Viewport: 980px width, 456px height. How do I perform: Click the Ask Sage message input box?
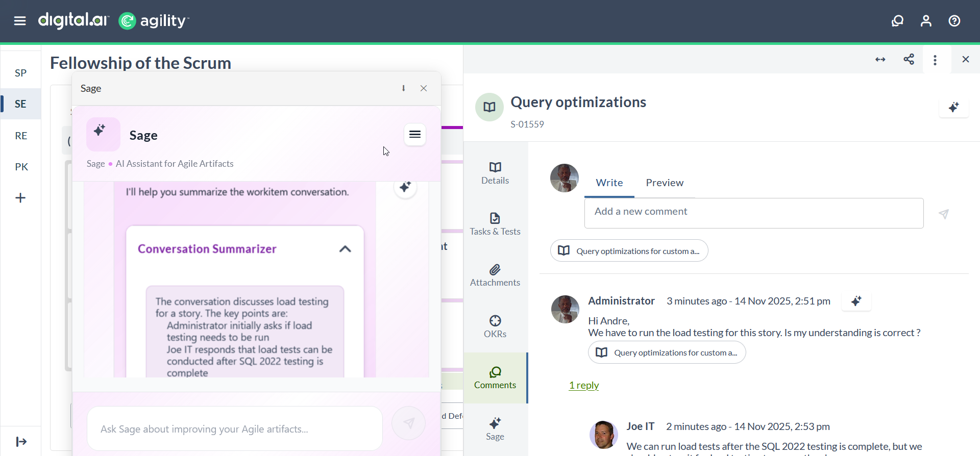235,429
